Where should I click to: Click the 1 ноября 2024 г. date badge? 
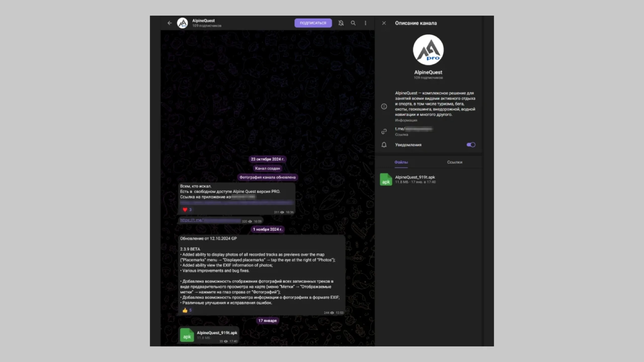click(x=267, y=229)
